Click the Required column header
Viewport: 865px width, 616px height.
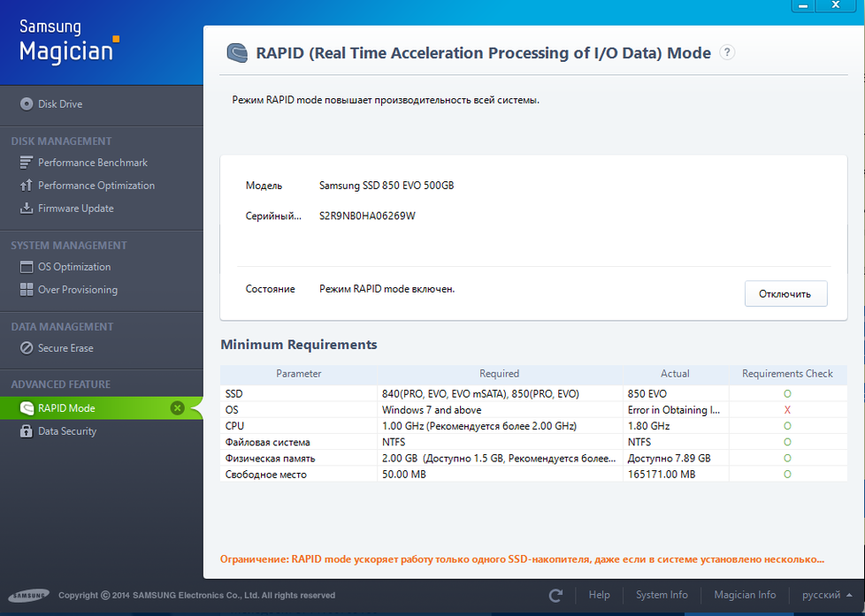click(x=499, y=374)
